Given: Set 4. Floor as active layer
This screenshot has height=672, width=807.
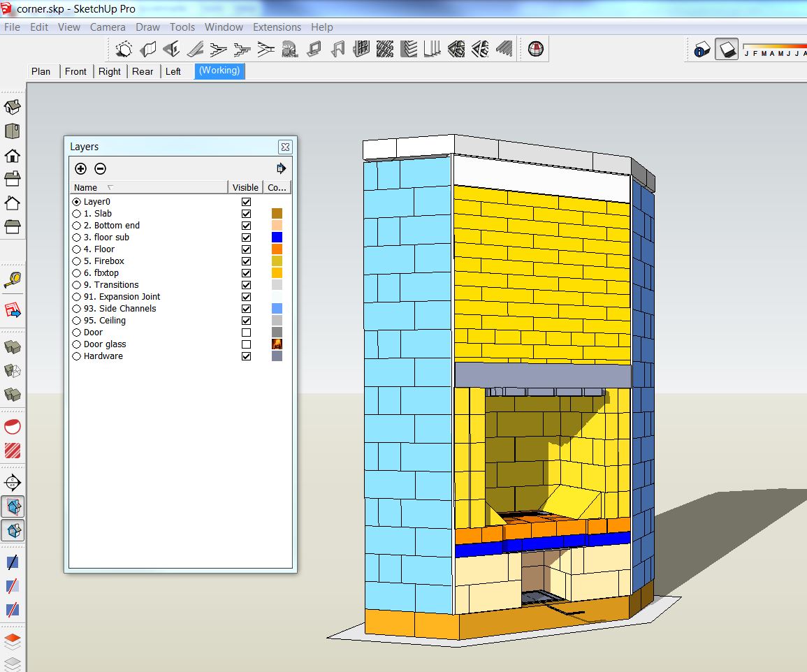Looking at the screenshot, I should 76,249.
